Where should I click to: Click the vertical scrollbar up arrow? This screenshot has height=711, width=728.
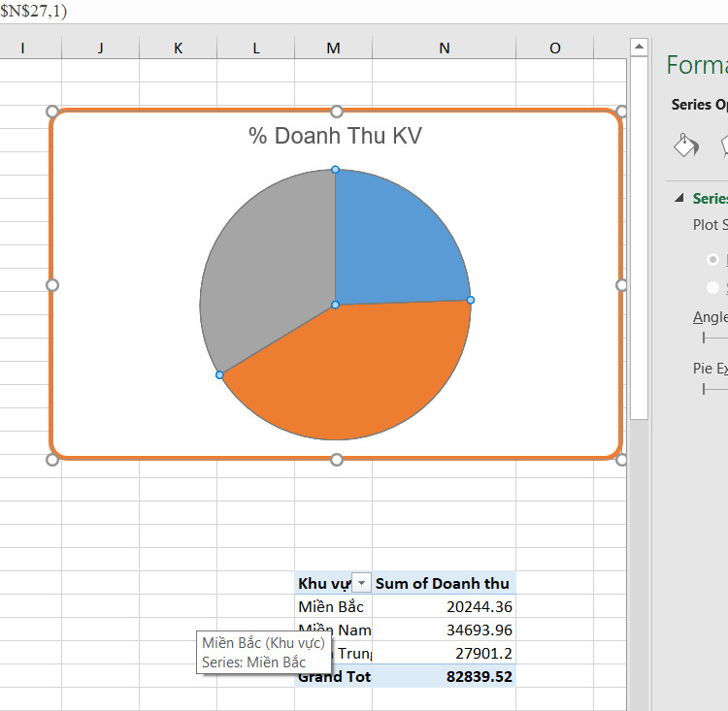pos(639,47)
